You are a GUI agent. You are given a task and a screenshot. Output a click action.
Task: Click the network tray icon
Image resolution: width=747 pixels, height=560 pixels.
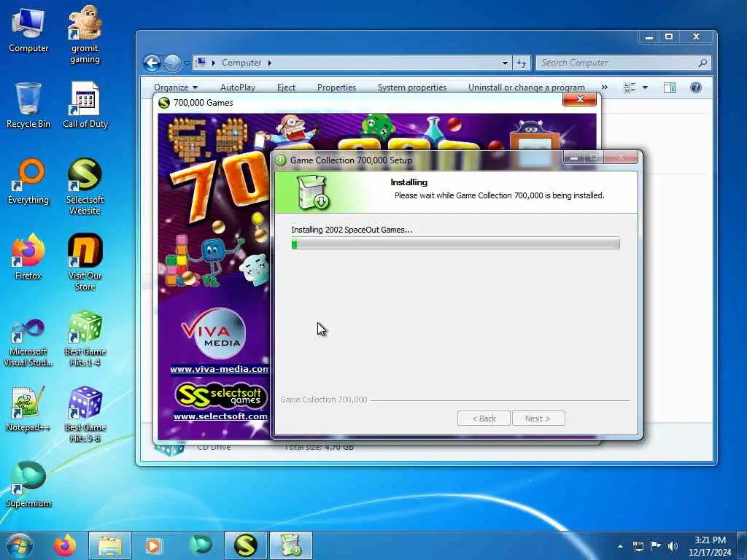coord(638,546)
